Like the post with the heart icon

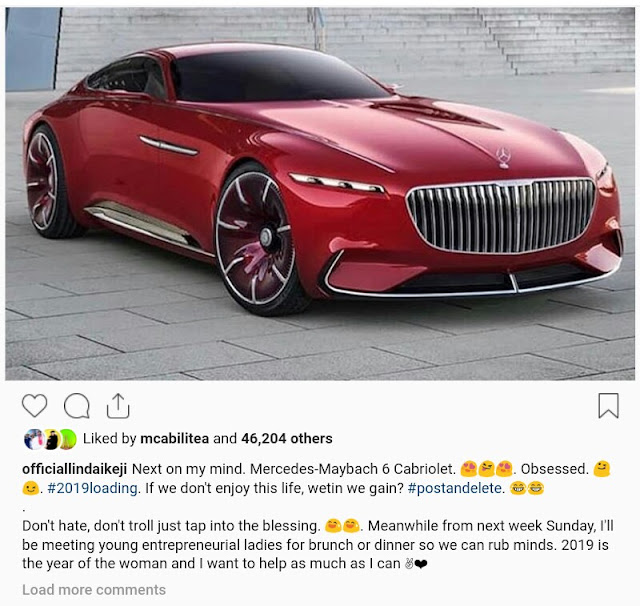coord(34,406)
